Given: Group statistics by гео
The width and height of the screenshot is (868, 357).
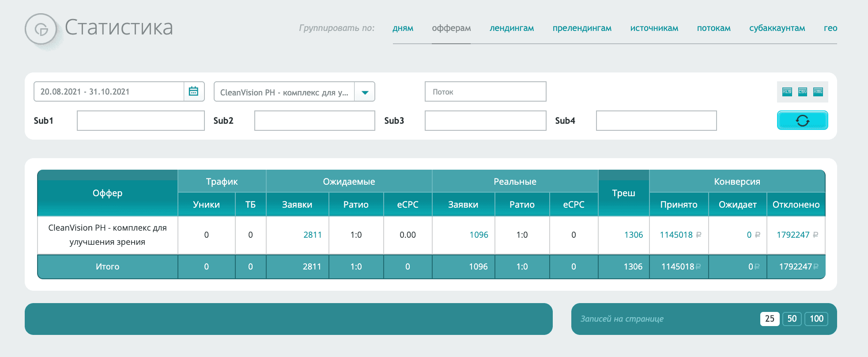Looking at the screenshot, I should pyautogui.click(x=830, y=28).
